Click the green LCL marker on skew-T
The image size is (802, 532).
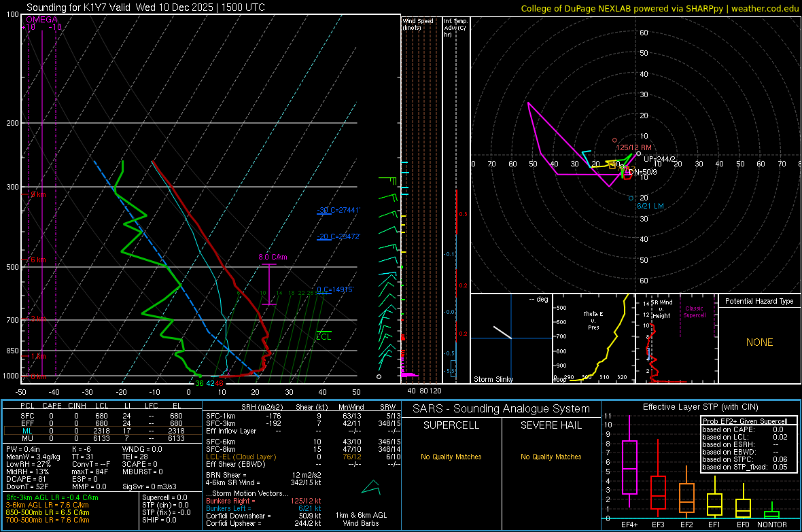coord(324,336)
